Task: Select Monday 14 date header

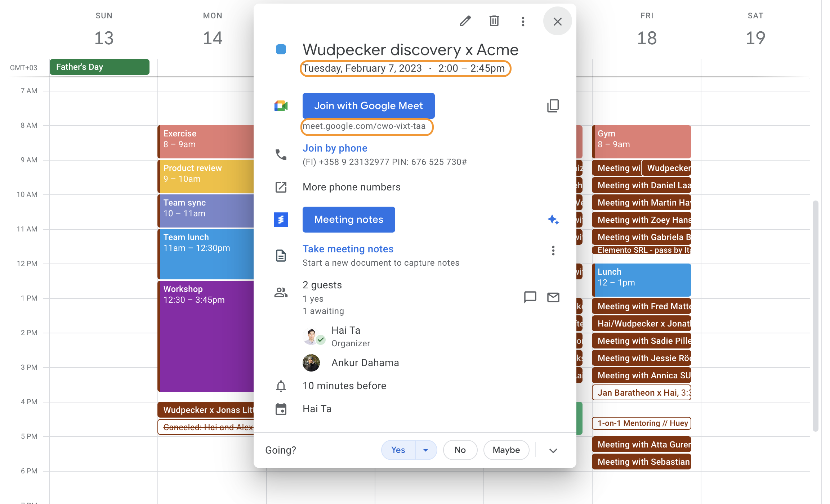Action: point(213,37)
